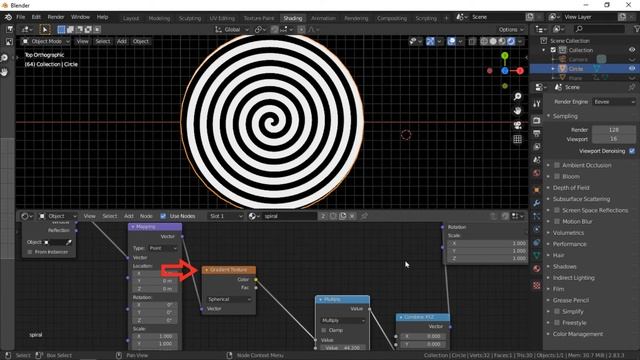Toggle viewport overlays
The image size is (640, 360).
(x=451, y=41)
